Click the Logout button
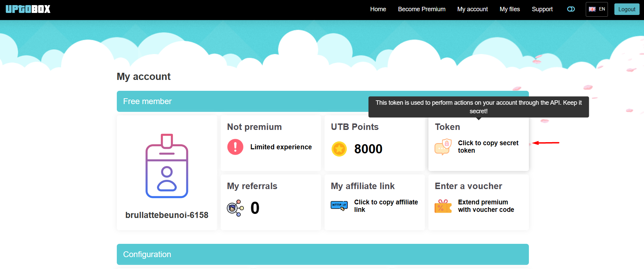 (x=627, y=9)
